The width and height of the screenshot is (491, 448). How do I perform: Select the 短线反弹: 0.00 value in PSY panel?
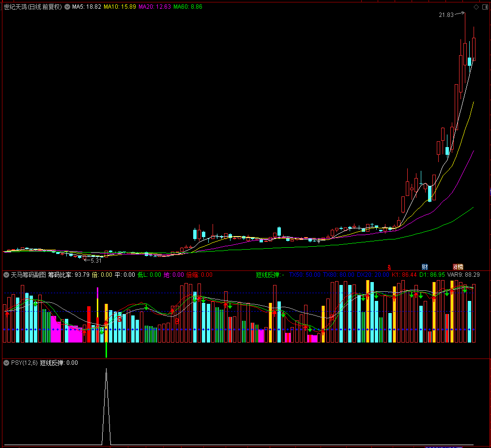tap(59, 363)
